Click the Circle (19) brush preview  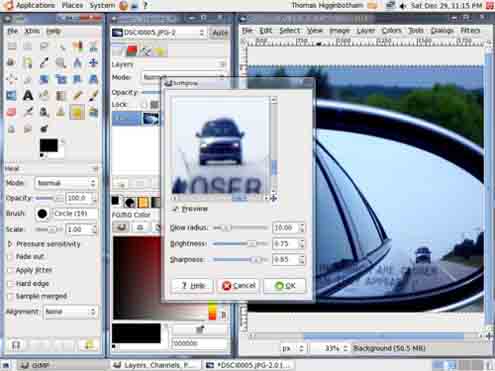[42, 214]
